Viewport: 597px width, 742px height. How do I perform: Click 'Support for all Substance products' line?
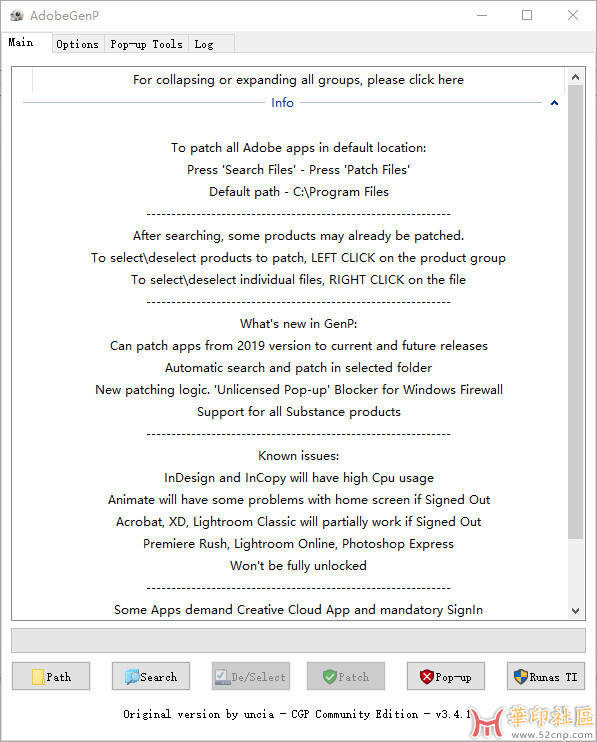tap(298, 412)
